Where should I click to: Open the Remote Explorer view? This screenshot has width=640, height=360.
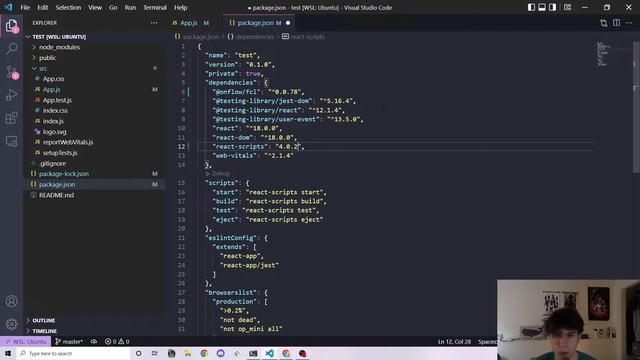click(11, 141)
